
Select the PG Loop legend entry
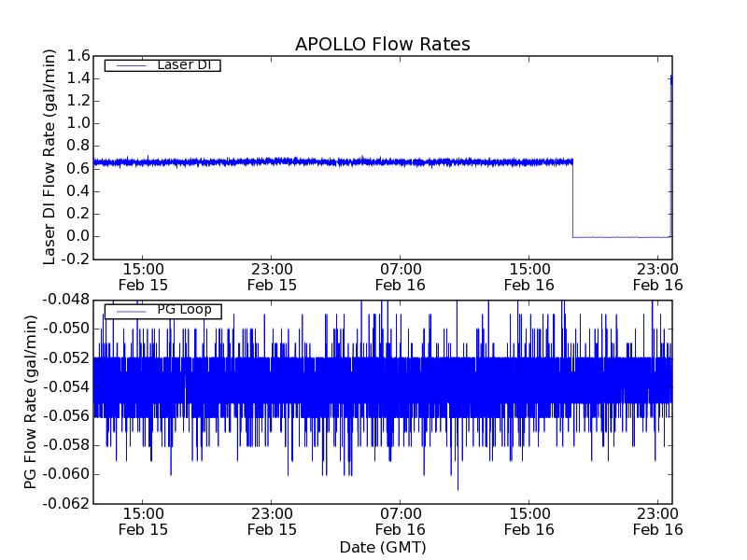tap(183, 310)
